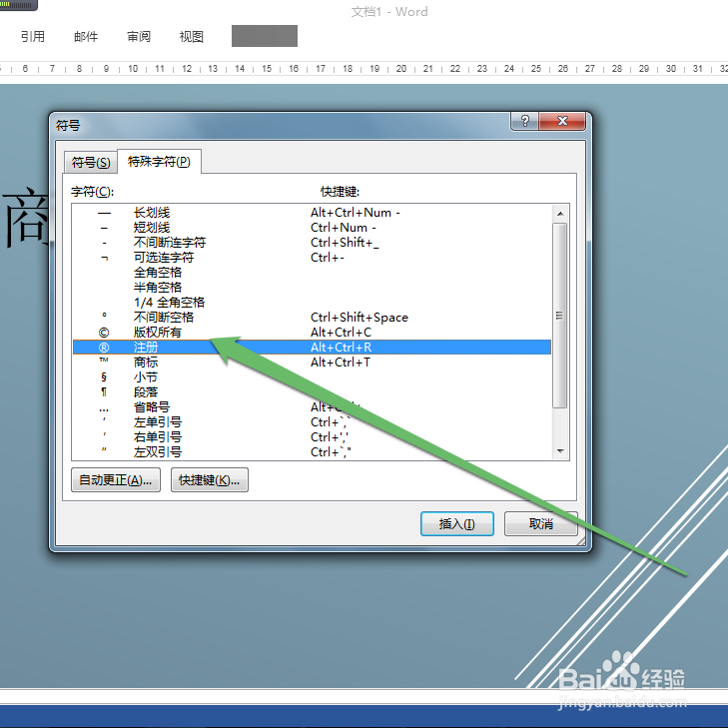Select the 小节 section symbol row
The width and height of the screenshot is (728, 728).
coord(312,377)
